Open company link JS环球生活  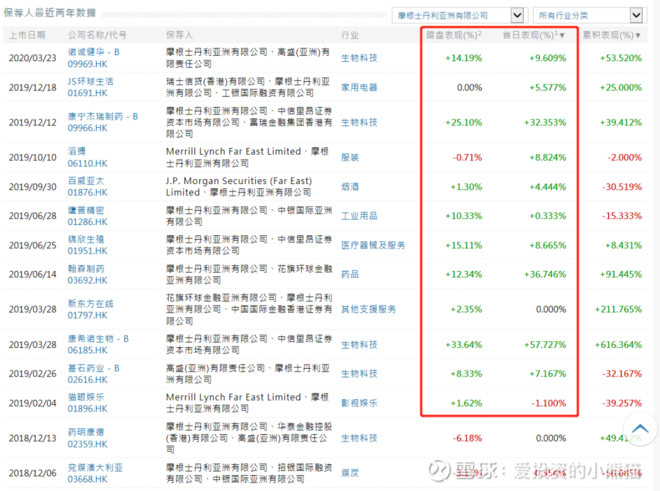coord(90,81)
